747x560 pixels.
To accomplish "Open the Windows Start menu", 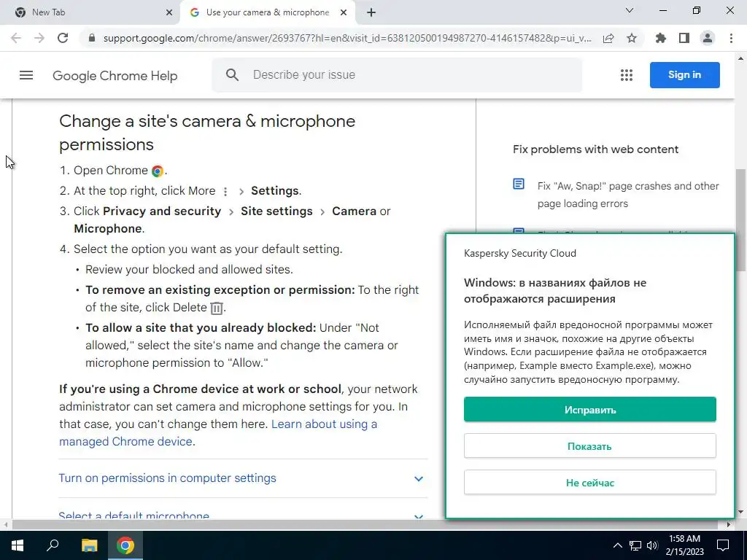I will tap(17, 545).
